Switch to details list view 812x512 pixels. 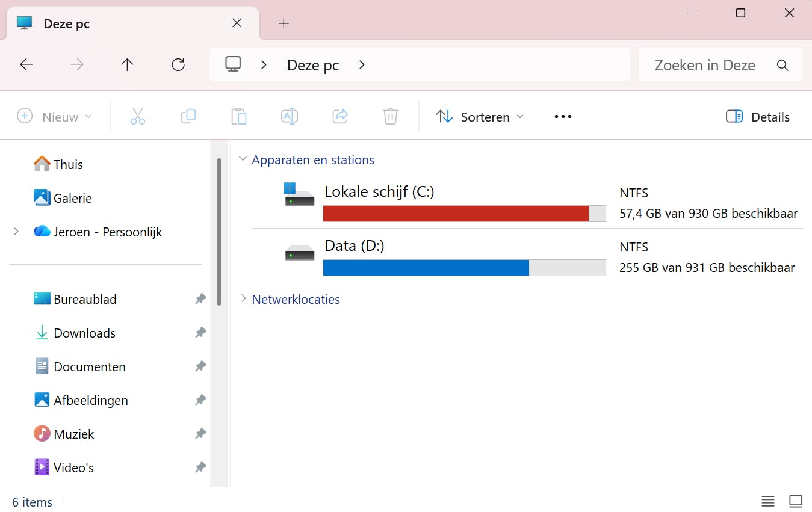click(767, 501)
